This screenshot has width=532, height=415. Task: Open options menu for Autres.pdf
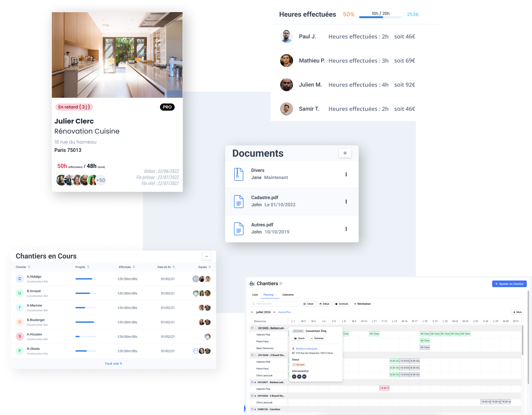[346, 229]
